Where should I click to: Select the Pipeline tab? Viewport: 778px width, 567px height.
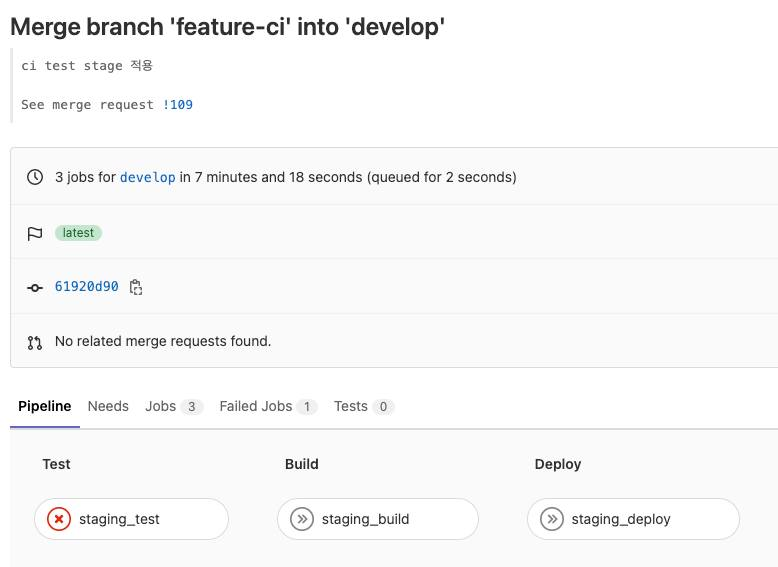point(45,406)
